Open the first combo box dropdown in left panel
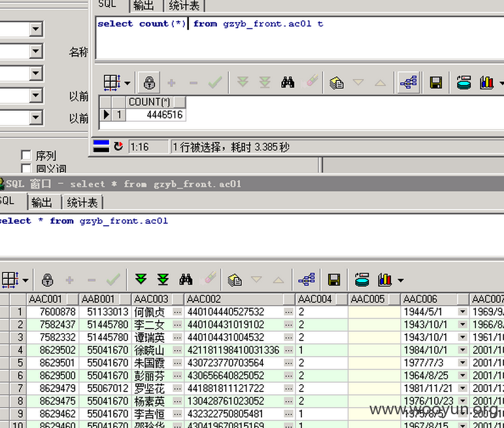504x428 pixels. coord(36,29)
